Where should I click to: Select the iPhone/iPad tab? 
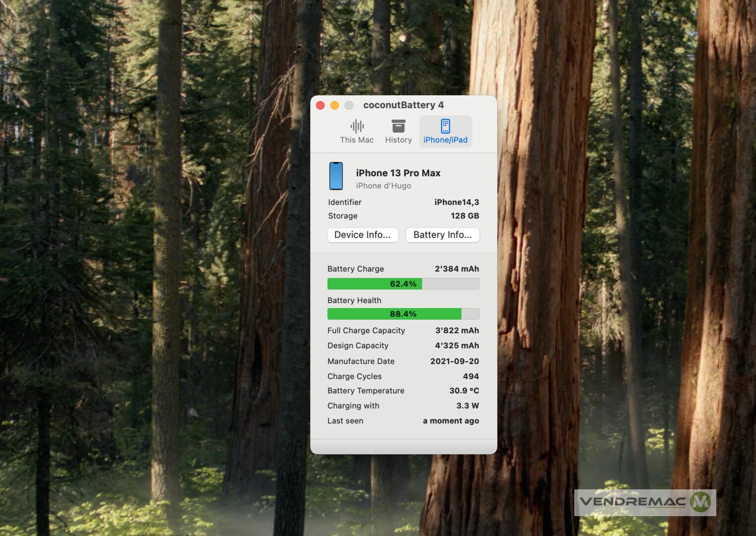coord(445,132)
